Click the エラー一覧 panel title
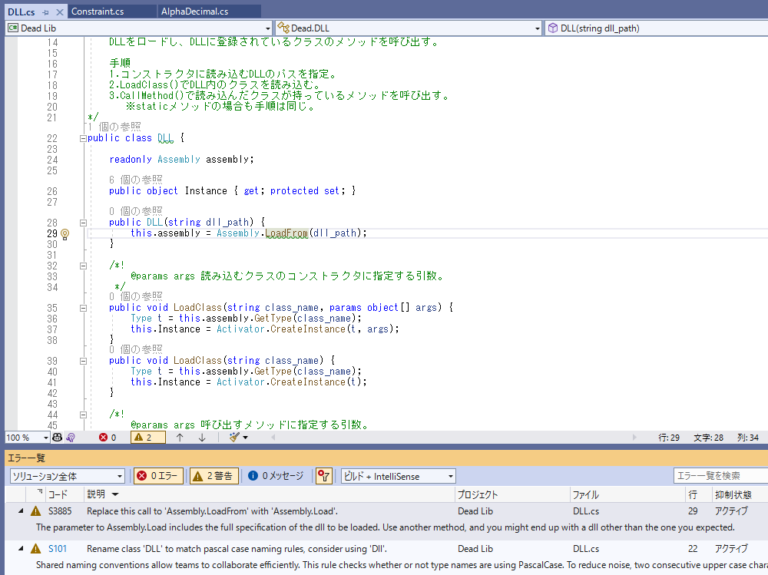The height and width of the screenshot is (575, 768). click(26, 458)
